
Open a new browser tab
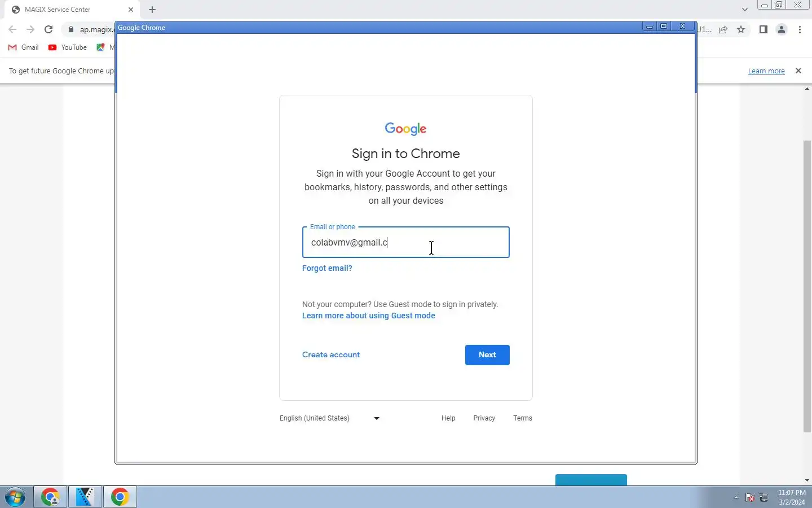tap(152, 10)
